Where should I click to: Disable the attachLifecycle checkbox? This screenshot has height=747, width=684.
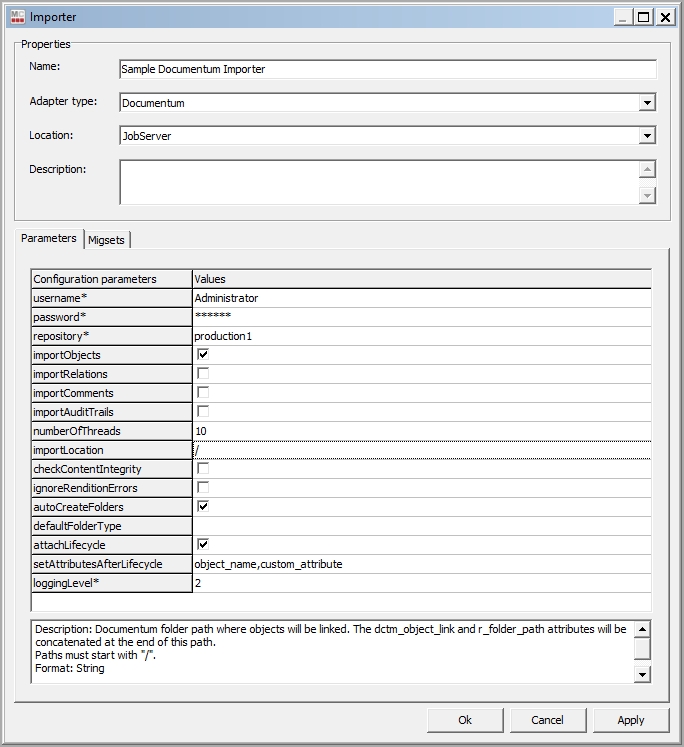[203, 545]
